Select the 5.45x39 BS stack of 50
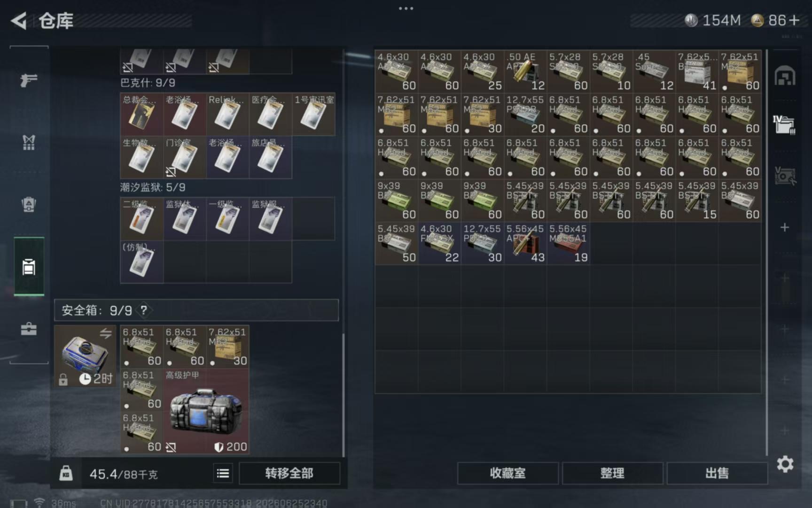This screenshot has height=508, width=812. [x=397, y=243]
